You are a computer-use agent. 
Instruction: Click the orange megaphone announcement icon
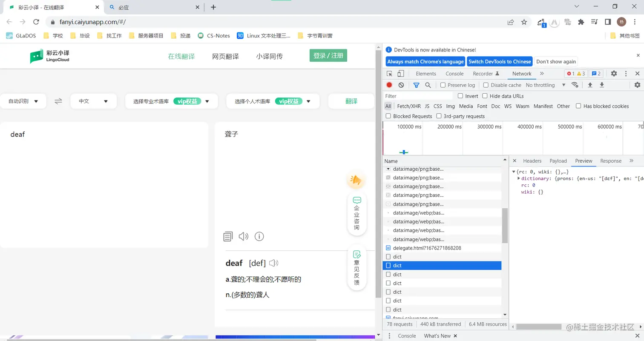(356, 181)
